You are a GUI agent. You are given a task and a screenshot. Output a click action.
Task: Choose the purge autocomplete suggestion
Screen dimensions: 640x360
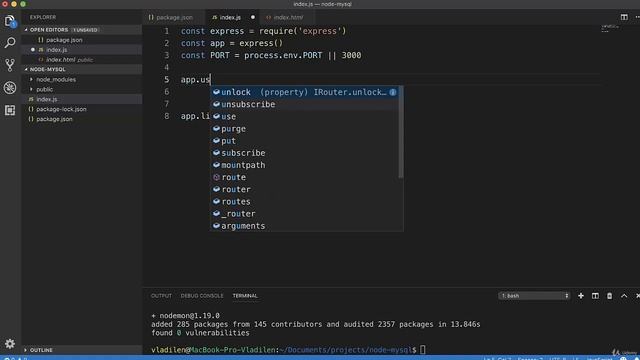304,129
